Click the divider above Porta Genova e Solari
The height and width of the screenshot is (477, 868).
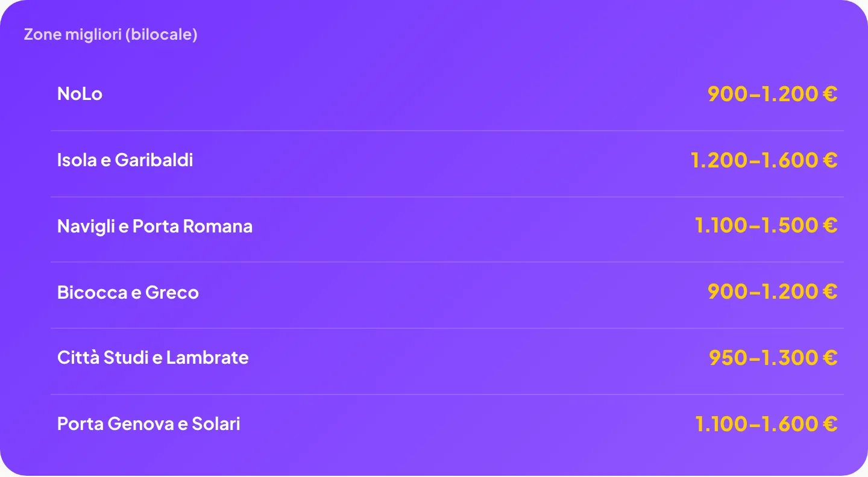coord(447,394)
